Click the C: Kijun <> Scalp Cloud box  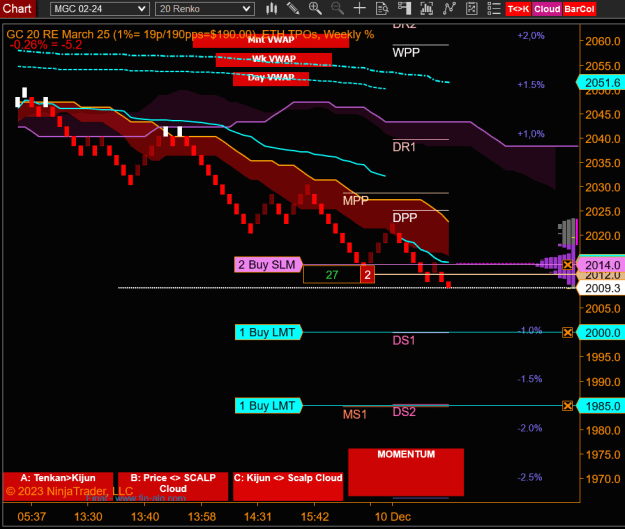[288, 486]
